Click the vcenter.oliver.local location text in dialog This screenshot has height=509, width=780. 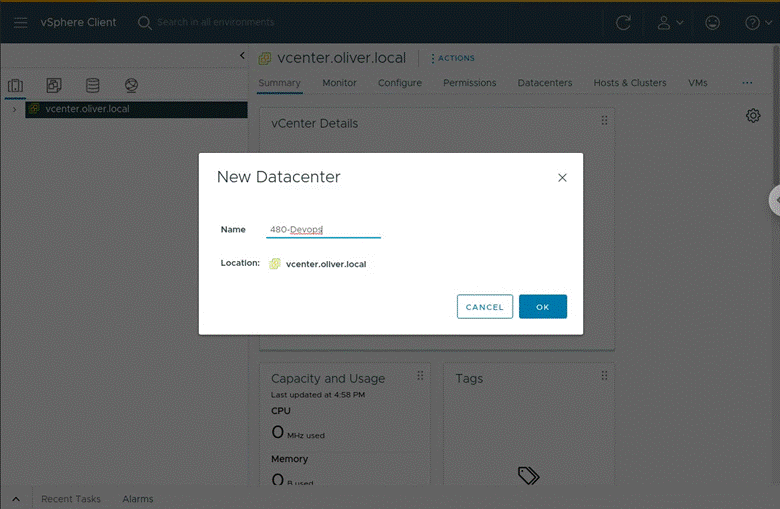[x=326, y=264]
